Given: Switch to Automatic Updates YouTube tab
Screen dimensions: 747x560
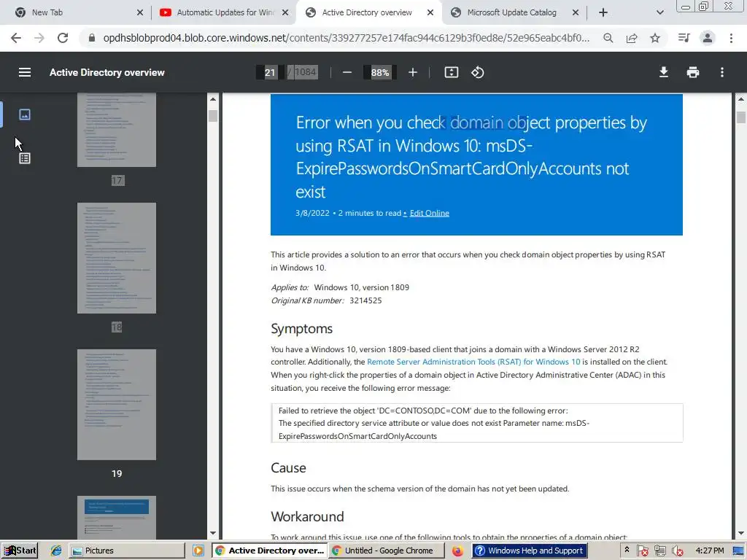Looking at the screenshot, I should [x=225, y=13].
